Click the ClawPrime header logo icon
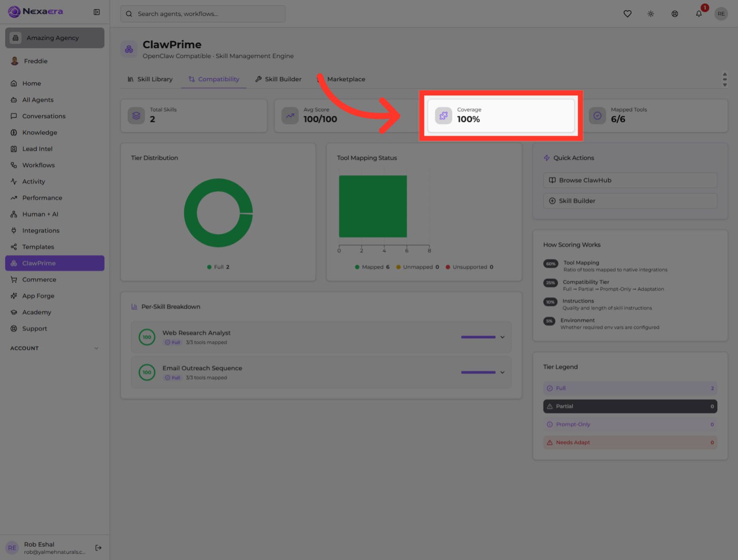Image resolution: width=738 pixels, height=560 pixels. tap(129, 49)
